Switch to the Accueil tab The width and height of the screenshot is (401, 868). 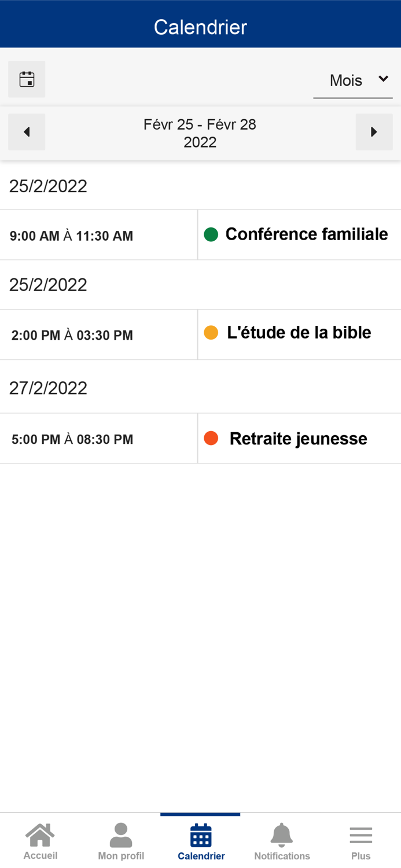[x=39, y=840]
